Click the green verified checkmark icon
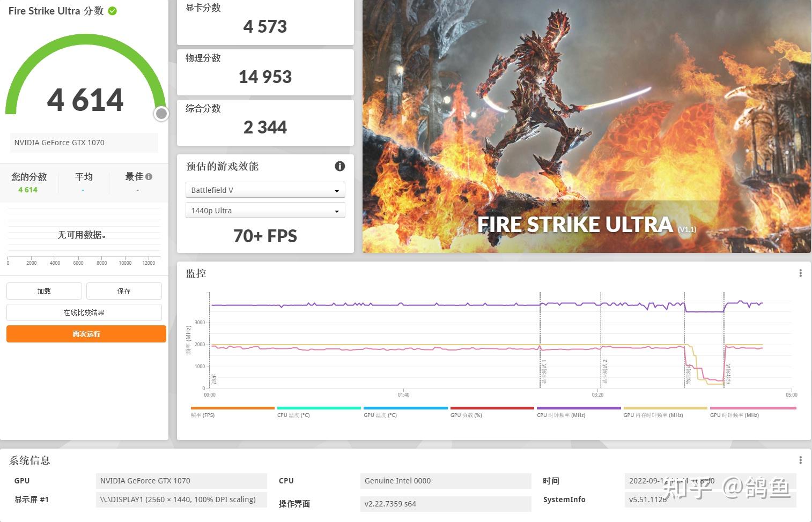This screenshot has height=522, width=812. (x=113, y=11)
